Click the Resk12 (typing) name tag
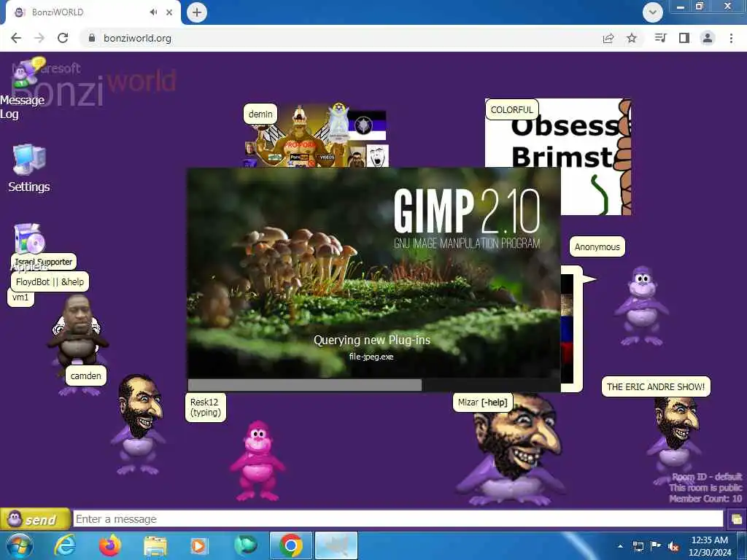 [205, 407]
